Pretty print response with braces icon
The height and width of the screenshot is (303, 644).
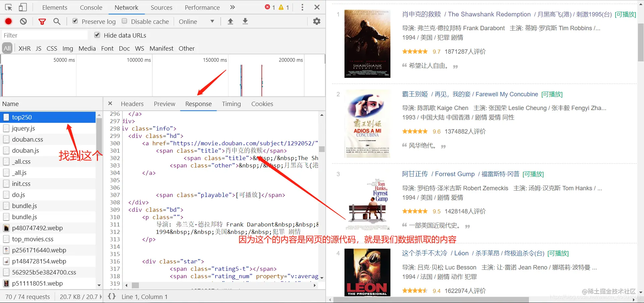[112, 297]
